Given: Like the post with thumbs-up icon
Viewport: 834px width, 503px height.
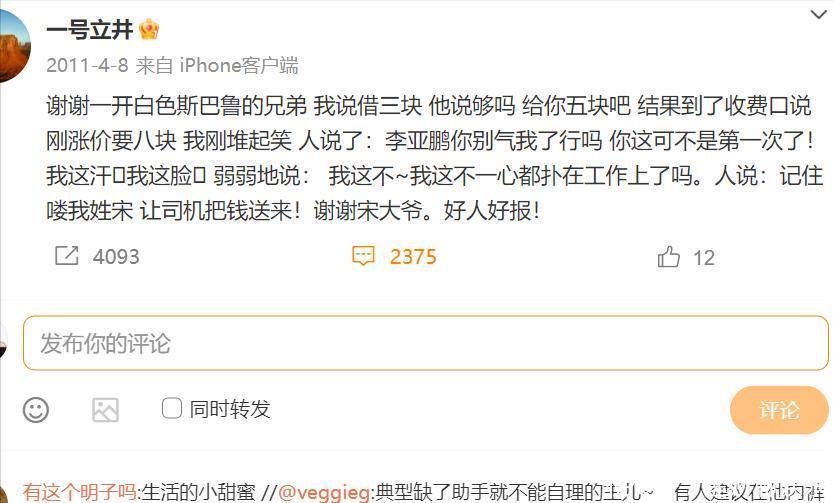Looking at the screenshot, I should click(669, 256).
